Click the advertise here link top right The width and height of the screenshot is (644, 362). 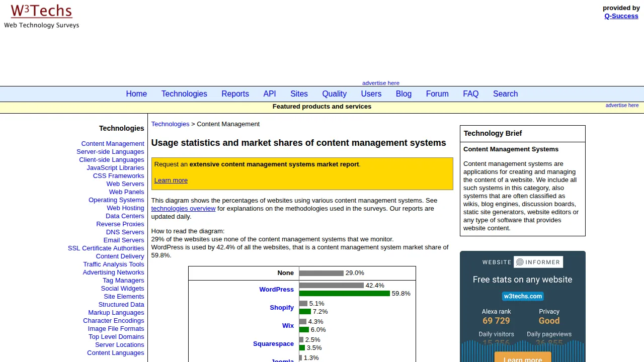pyautogui.click(x=622, y=105)
